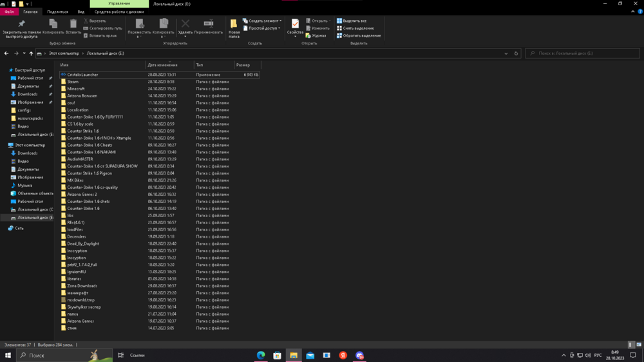The image size is (644, 362).
Task: Click 'Обратить выделение' in the ribbon
Action: [x=359, y=35]
